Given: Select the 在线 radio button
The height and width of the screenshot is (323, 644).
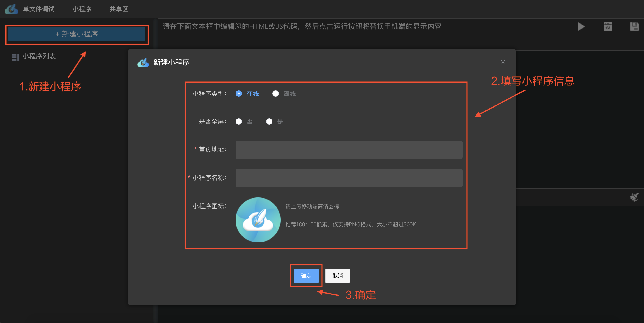Looking at the screenshot, I should [239, 94].
